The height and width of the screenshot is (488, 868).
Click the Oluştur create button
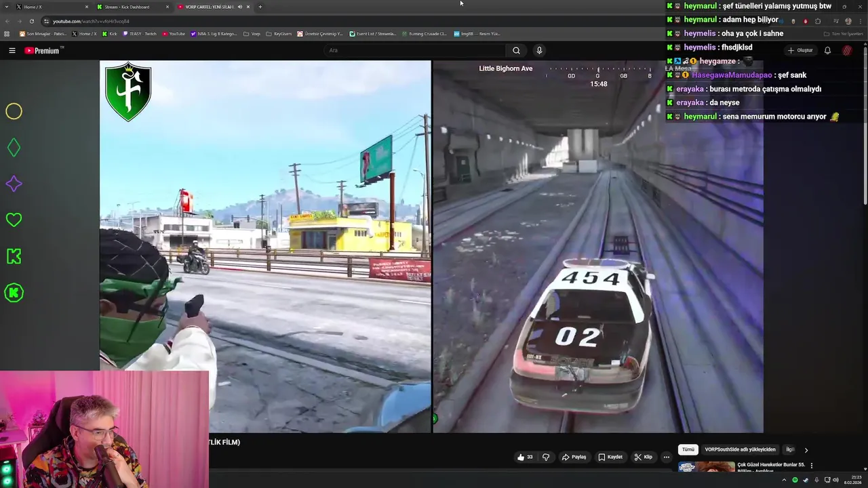point(800,50)
